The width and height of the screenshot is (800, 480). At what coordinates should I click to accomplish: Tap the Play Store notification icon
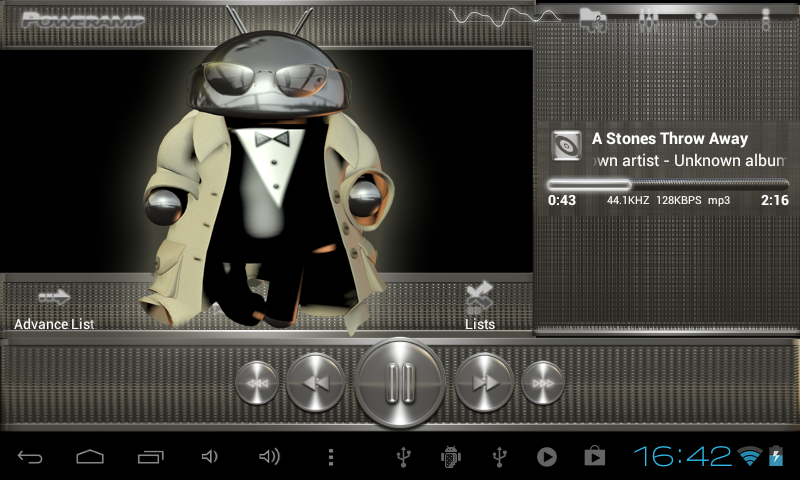tap(594, 456)
